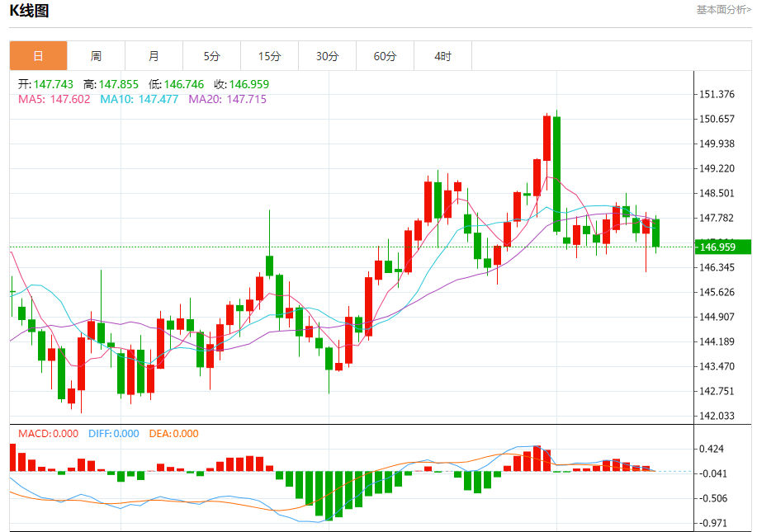
Task: Click the 收: 146.959 close value
Action: pyautogui.click(x=241, y=84)
